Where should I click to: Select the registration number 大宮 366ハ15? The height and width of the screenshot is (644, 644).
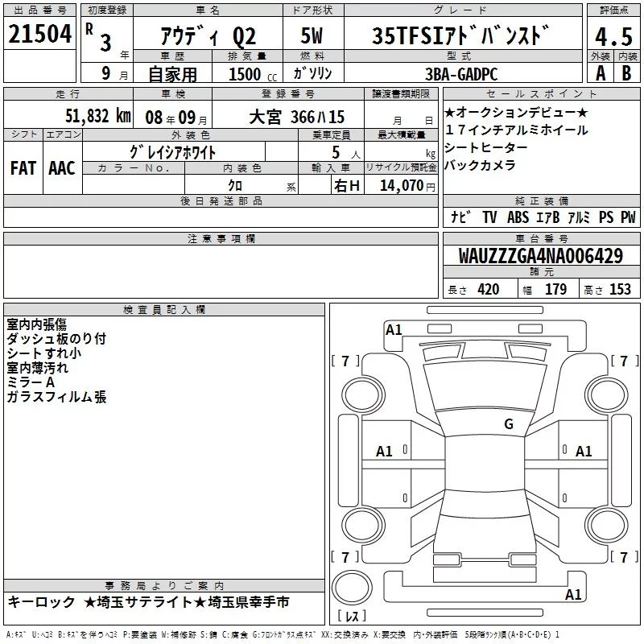(296, 117)
